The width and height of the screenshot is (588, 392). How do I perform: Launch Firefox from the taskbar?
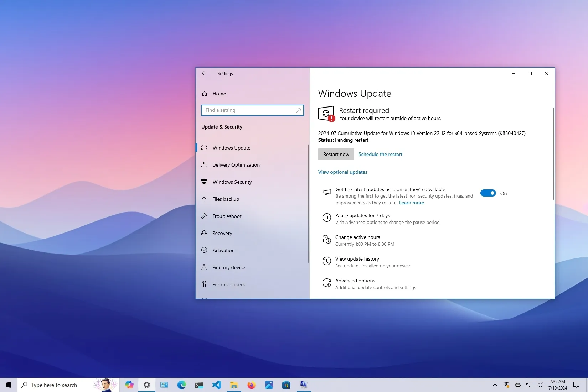(x=251, y=385)
